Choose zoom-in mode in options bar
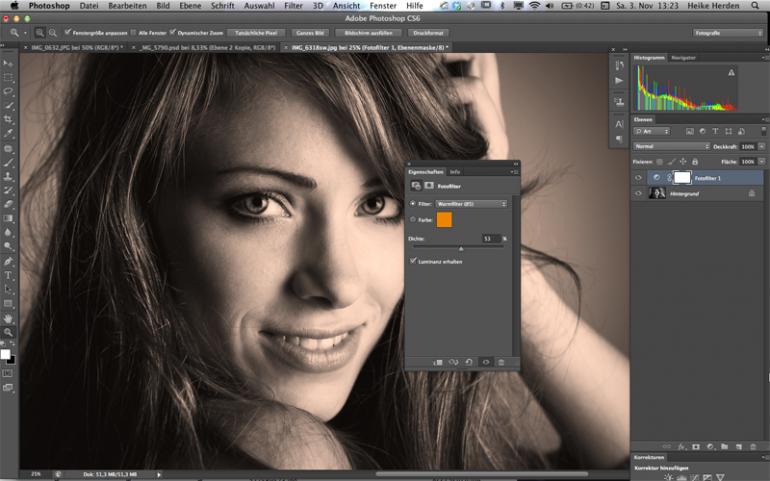The image size is (770, 481). [40, 33]
